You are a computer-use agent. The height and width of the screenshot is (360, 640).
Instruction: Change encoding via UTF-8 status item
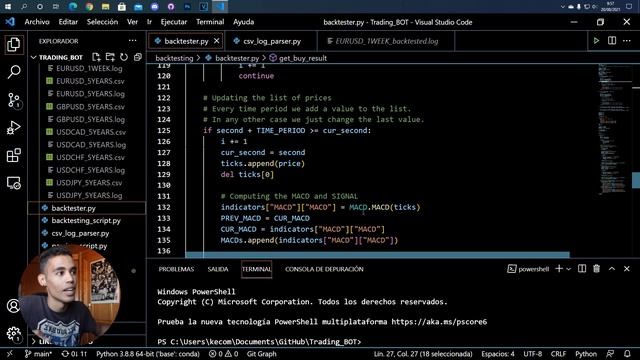coord(533,354)
